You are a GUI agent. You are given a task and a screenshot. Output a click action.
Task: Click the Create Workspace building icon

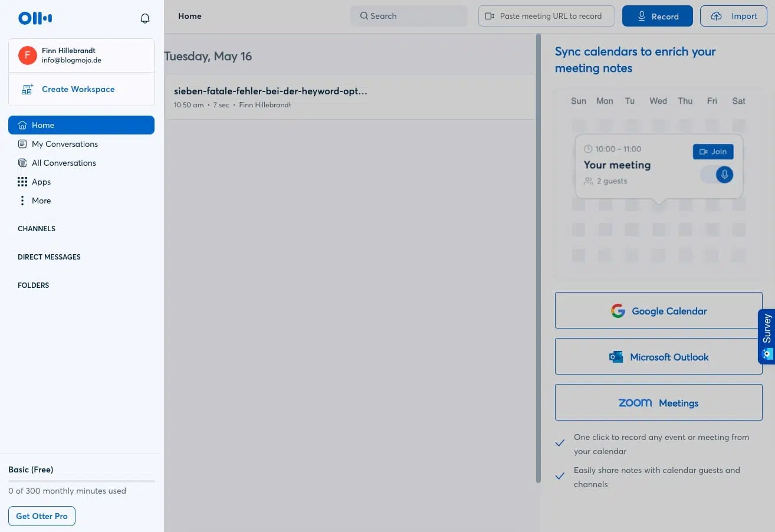tap(27, 89)
